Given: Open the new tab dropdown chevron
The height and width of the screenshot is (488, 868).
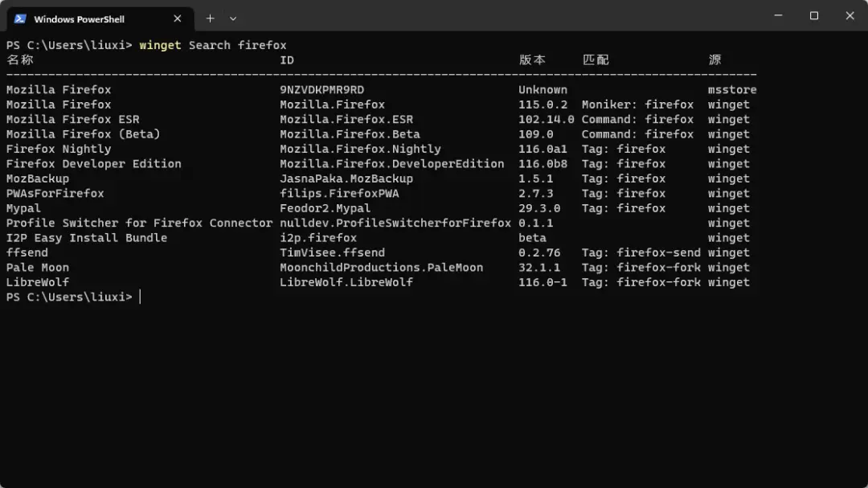Looking at the screenshot, I should tap(233, 18).
